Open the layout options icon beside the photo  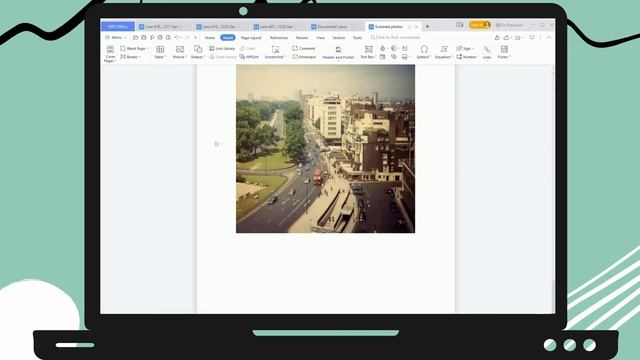217,144
